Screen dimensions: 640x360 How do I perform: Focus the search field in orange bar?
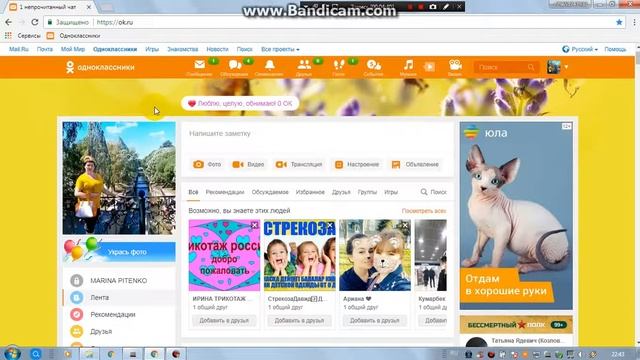(x=506, y=67)
